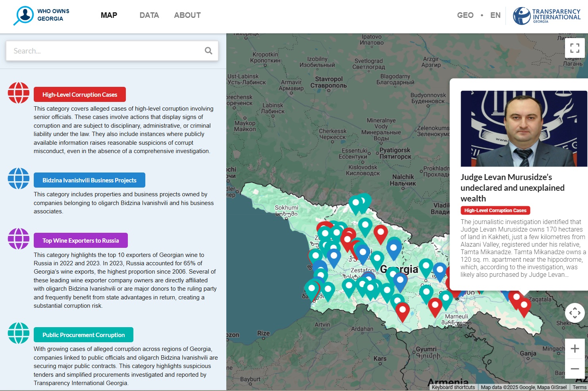Open the MAP tab
The width and height of the screenshot is (588, 391).
[x=109, y=15]
